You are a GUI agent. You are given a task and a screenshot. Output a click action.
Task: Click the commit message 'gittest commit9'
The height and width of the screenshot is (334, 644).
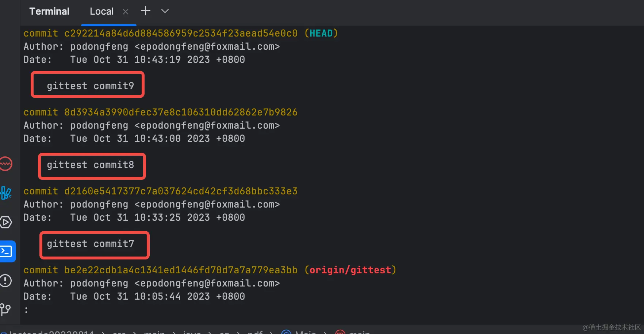pyautogui.click(x=90, y=86)
